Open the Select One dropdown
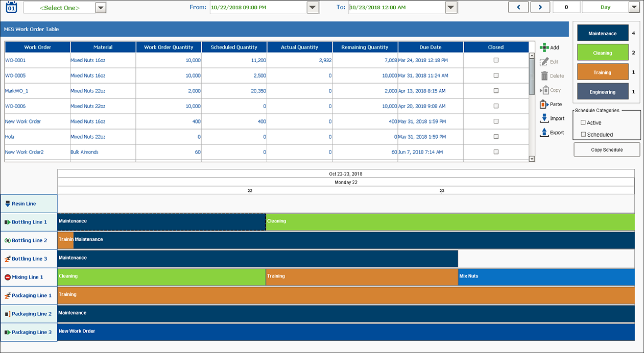 point(101,7)
